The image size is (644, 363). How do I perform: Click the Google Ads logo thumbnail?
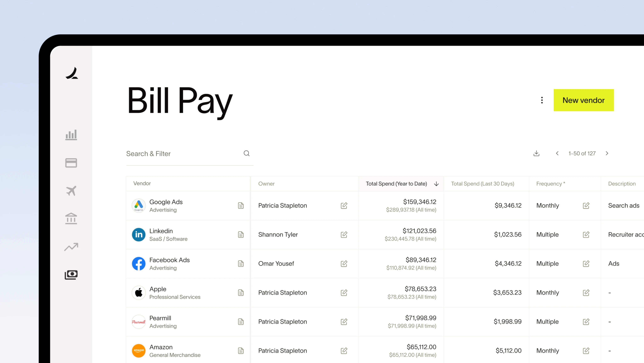click(x=139, y=206)
